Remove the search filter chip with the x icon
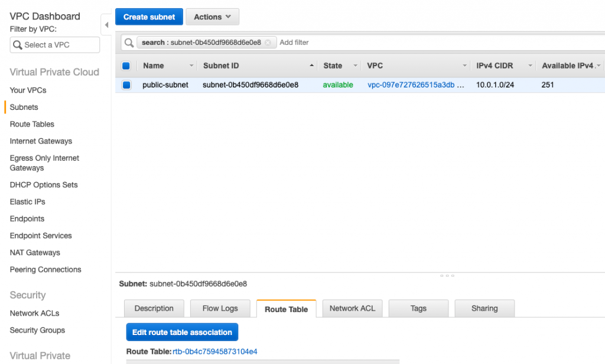 coord(268,43)
